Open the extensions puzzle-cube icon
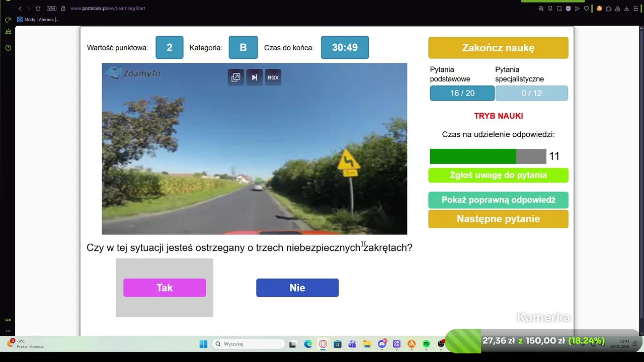This screenshot has width=644, height=362. click(608, 9)
